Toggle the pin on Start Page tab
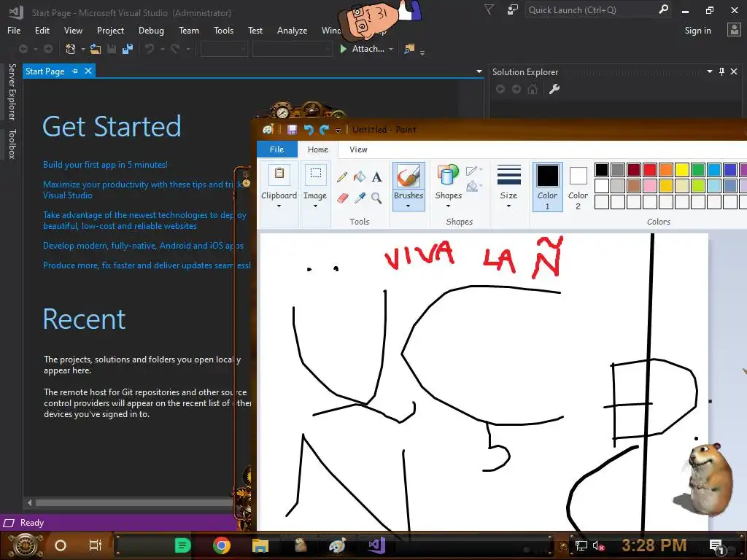Image resolution: width=747 pixels, height=560 pixels. point(75,71)
